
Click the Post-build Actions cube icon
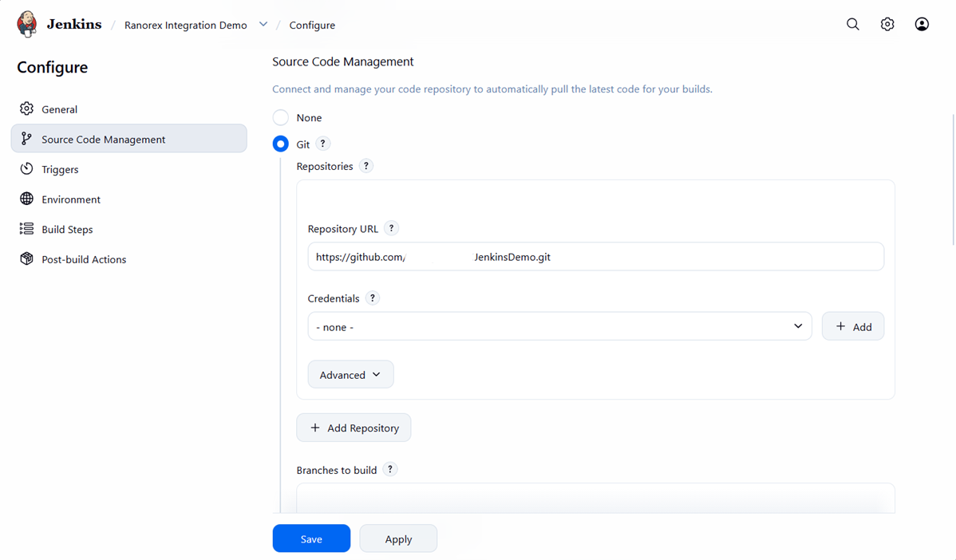pos(26,258)
